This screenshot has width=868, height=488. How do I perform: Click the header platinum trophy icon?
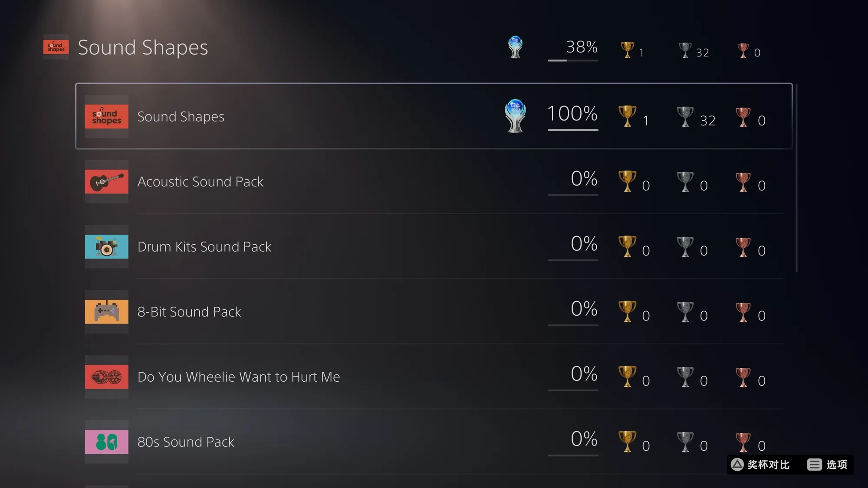click(x=515, y=47)
